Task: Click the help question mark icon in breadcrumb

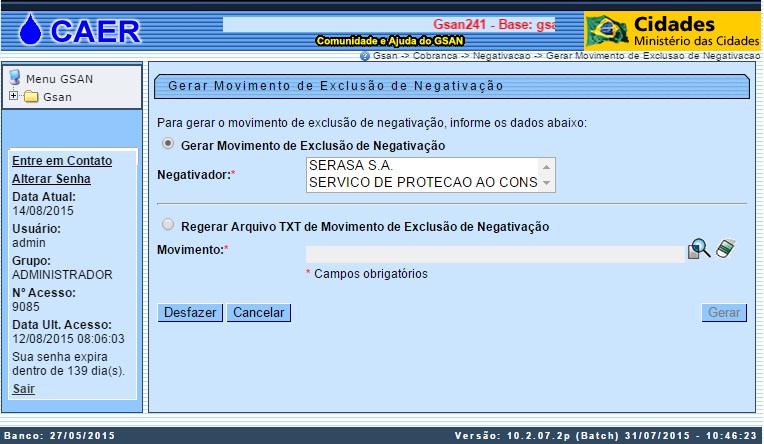Action: (x=364, y=56)
